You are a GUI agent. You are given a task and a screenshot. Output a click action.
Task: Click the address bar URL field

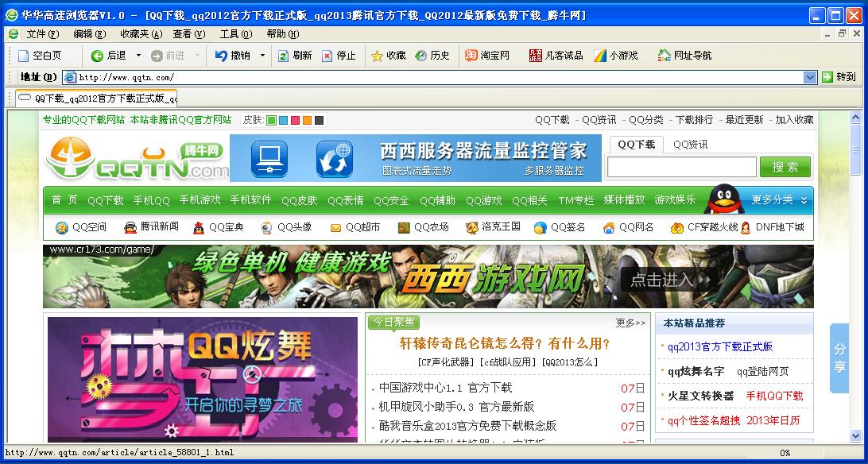pyautogui.click(x=440, y=77)
